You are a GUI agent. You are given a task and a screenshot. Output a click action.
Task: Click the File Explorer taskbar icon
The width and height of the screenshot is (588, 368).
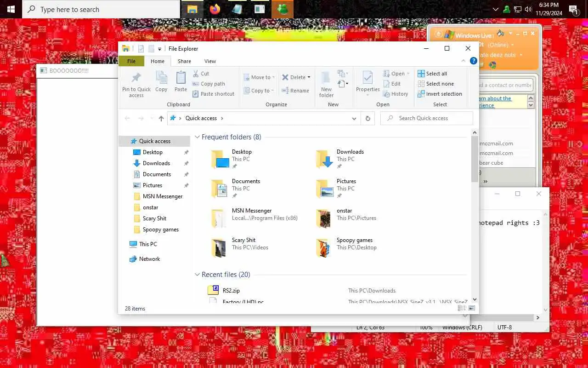point(192,9)
